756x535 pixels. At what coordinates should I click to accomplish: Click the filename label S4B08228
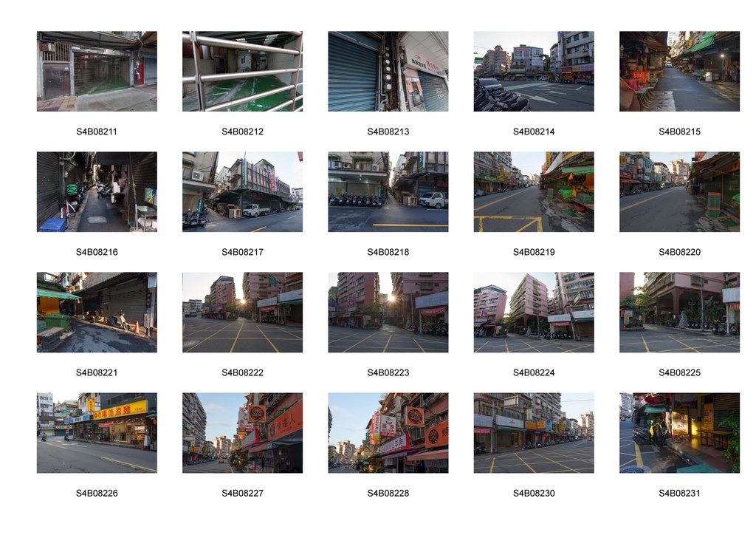pos(388,493)
